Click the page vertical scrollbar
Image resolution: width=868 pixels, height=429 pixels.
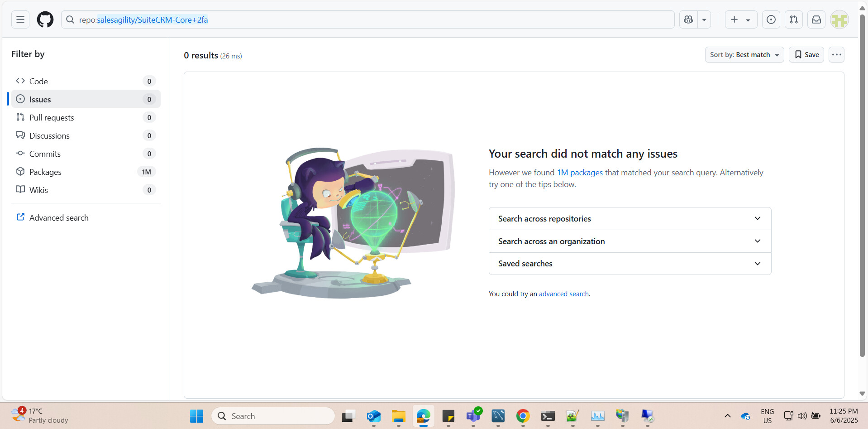point(862,186)
